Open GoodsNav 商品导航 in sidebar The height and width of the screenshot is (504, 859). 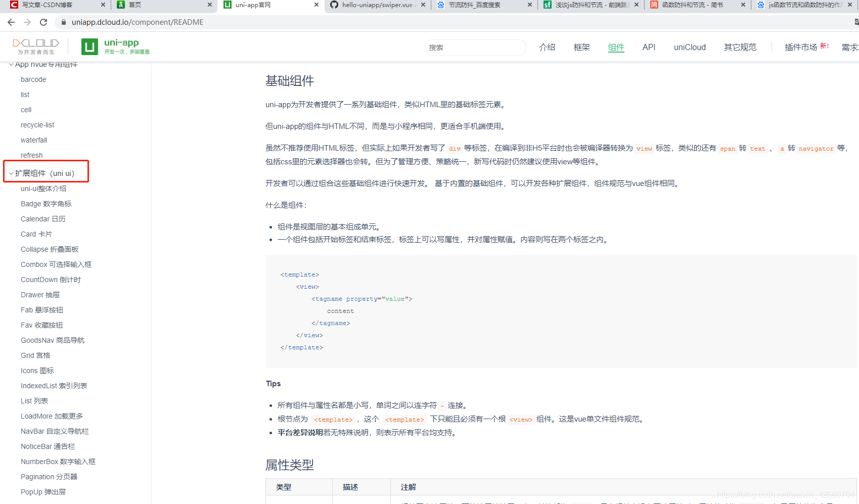tap(53, 340)
